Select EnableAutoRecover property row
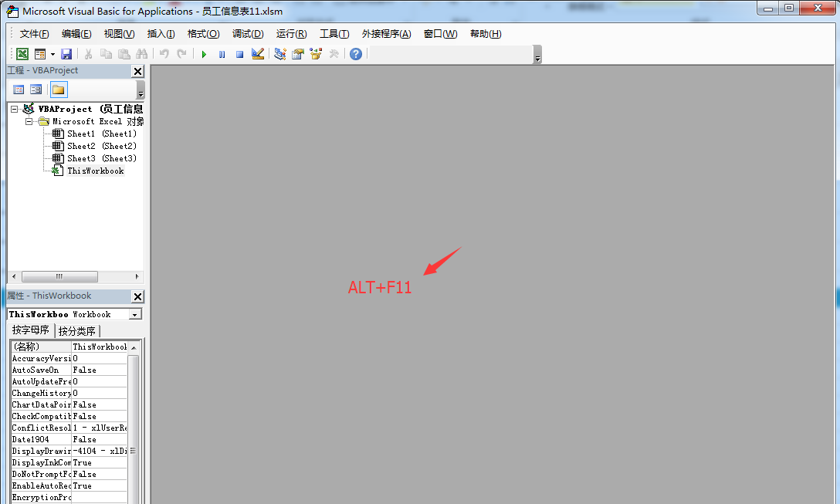 point(69,485)
